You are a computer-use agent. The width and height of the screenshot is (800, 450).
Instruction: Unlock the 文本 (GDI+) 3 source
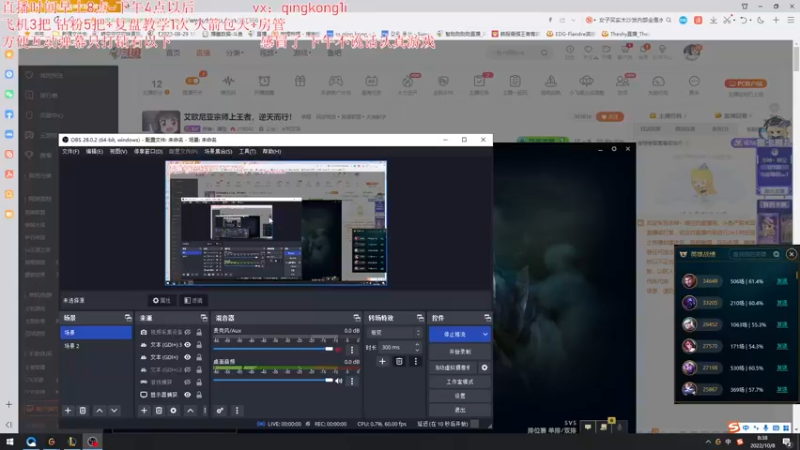[199, 345]
